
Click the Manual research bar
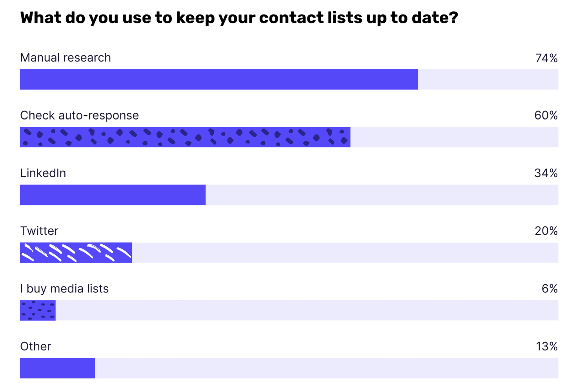219,80
